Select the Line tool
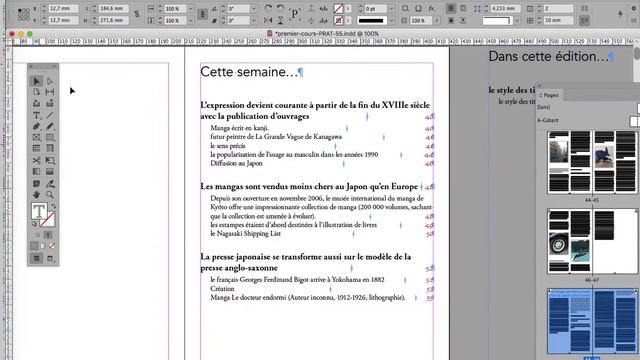 pyautogui.click(x=50, y=115)
